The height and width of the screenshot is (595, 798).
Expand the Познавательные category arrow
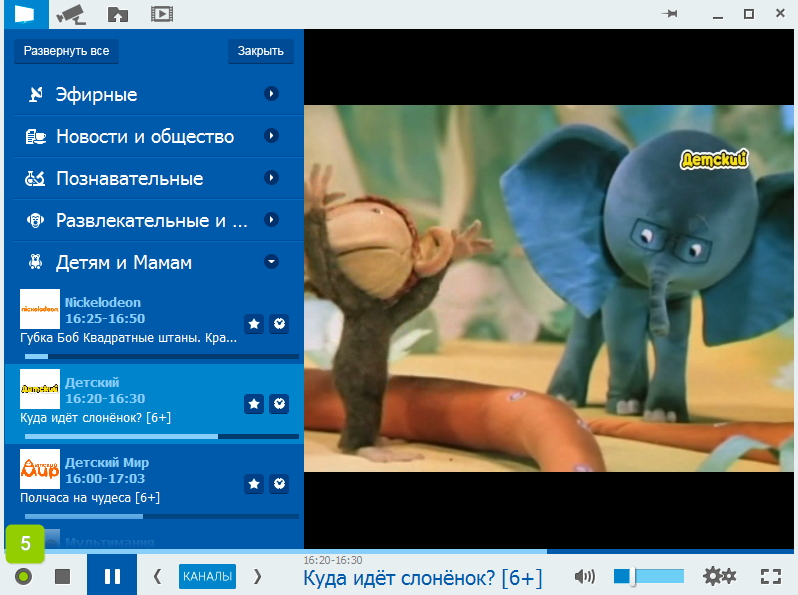point(271,178)
